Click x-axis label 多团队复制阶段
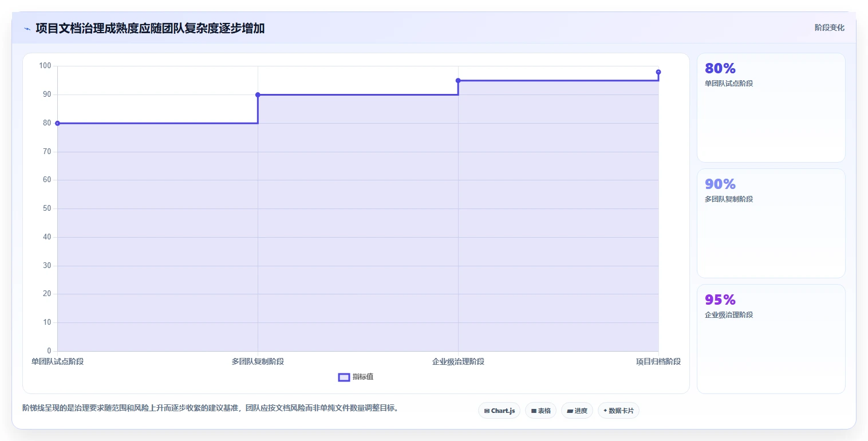Screen dimensions: 868x441 [258, 361]
